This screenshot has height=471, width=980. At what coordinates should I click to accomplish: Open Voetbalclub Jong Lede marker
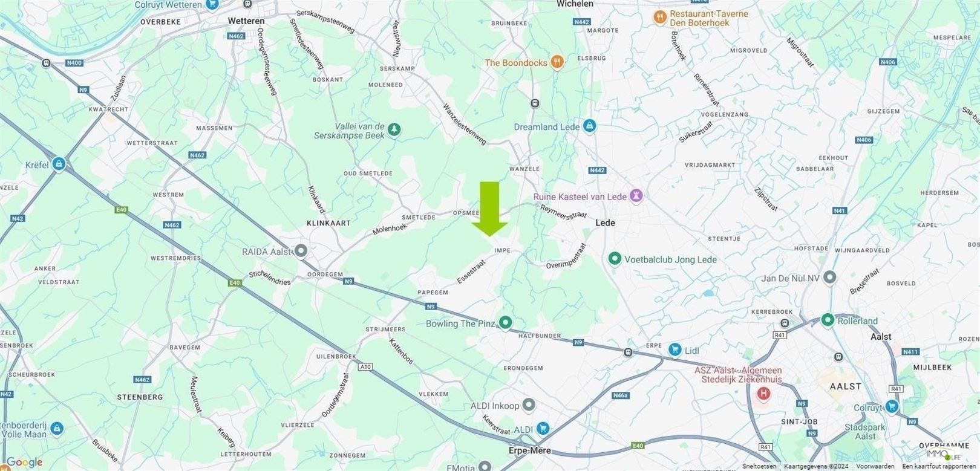pos(614,259)
